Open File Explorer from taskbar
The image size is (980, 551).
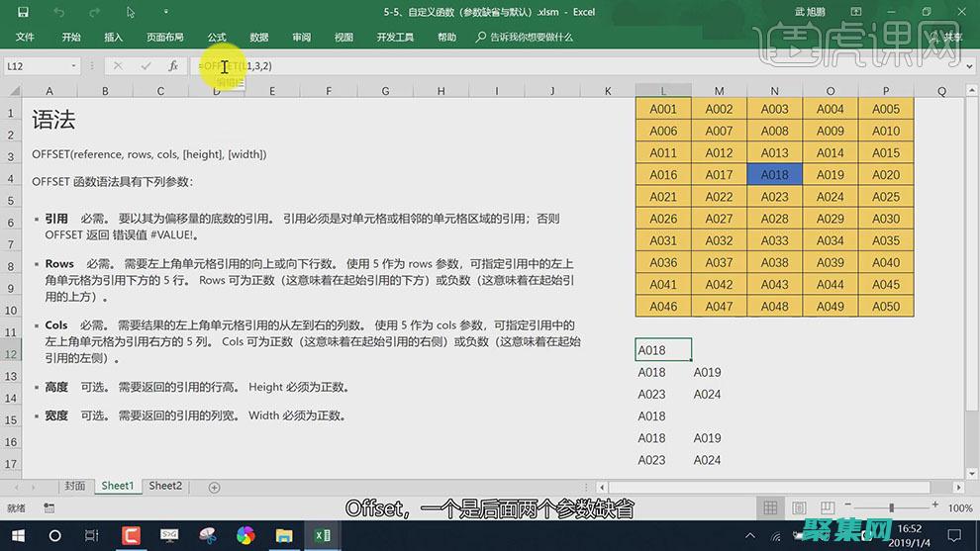[x=284, y=536]
